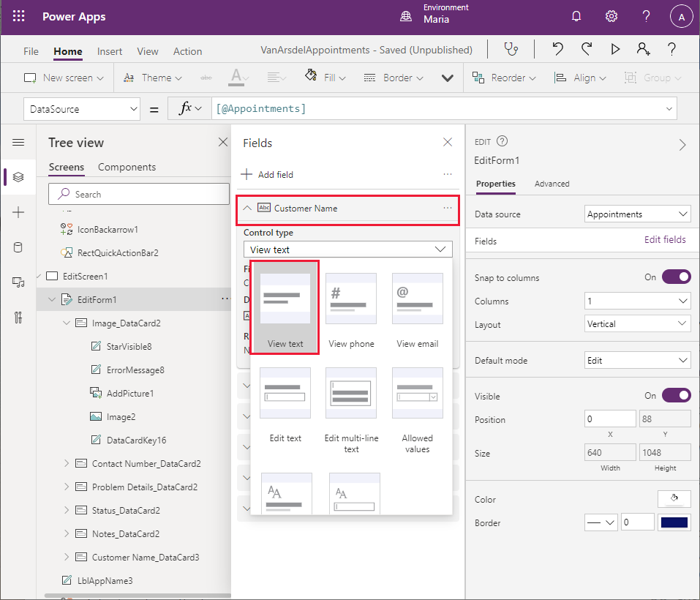Click Add field button
The height and width of the screenshot is (600, 700).
pyautogui.click(x=268, y=174)
